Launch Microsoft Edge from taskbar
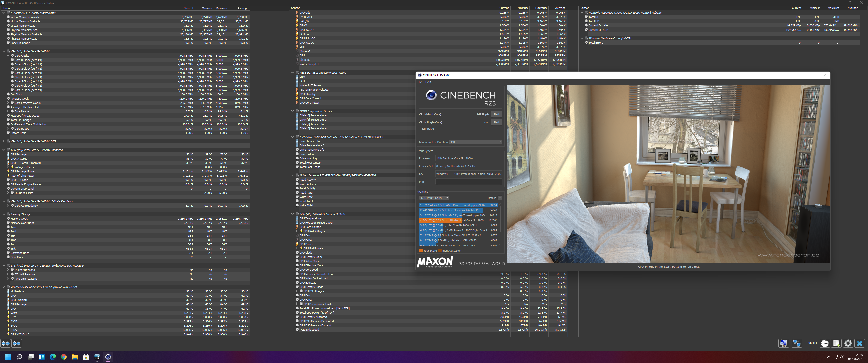Image resolution: width=868 pixels, height=363 pixels. pyautogui.click(x=52, y=357)
